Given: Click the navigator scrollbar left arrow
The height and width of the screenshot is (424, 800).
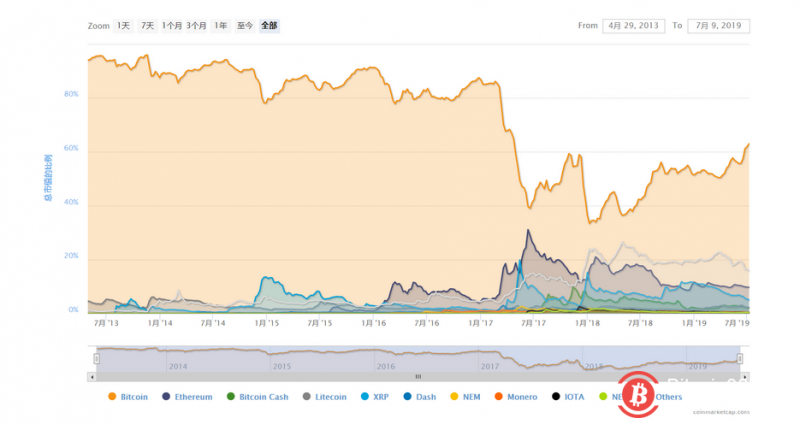Looking at the screenshot, I should tap(92, 377).
